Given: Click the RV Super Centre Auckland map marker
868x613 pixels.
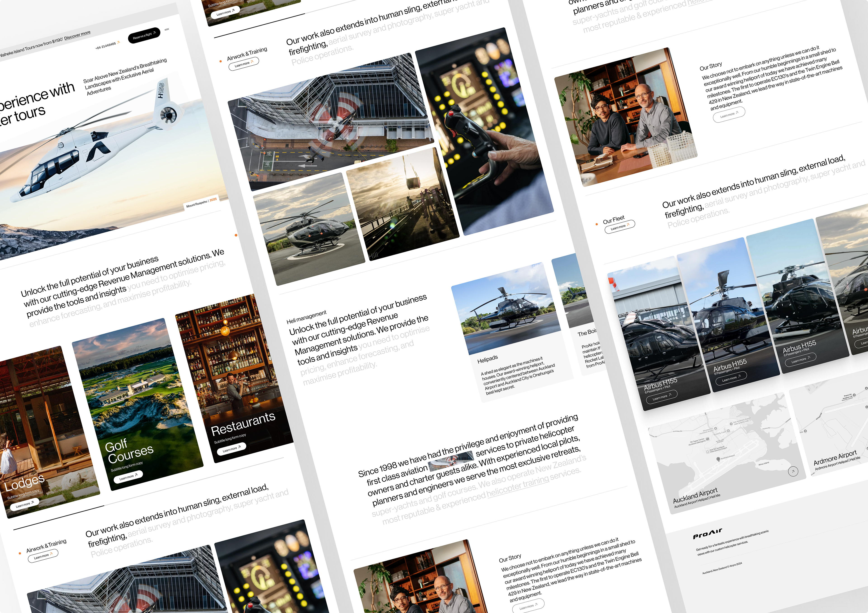Looking at the screenshot, I should [x=708, y=439].
